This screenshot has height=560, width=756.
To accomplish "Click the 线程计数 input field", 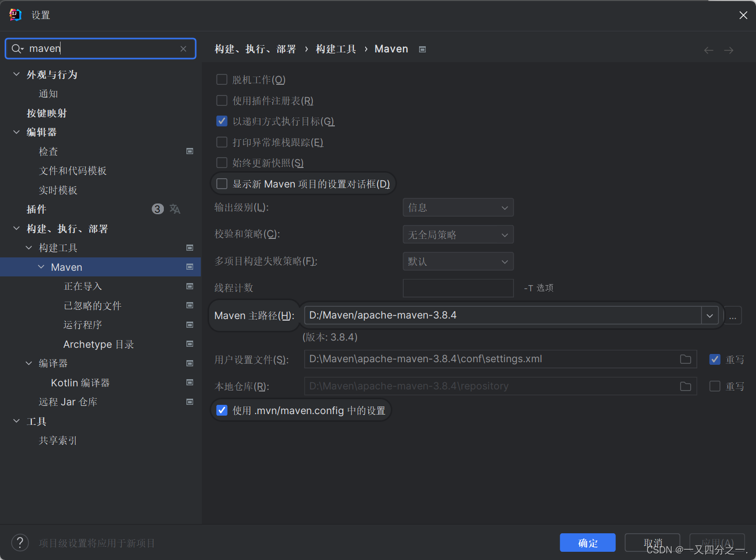I will [458, 288].
